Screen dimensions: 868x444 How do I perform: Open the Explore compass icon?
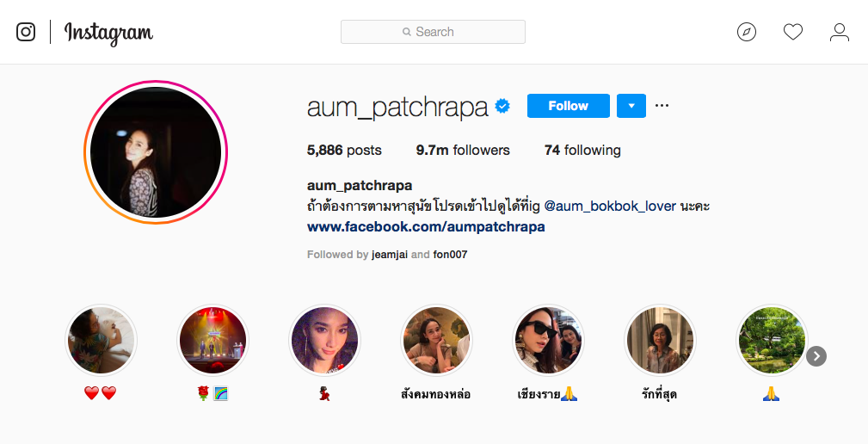746,32
